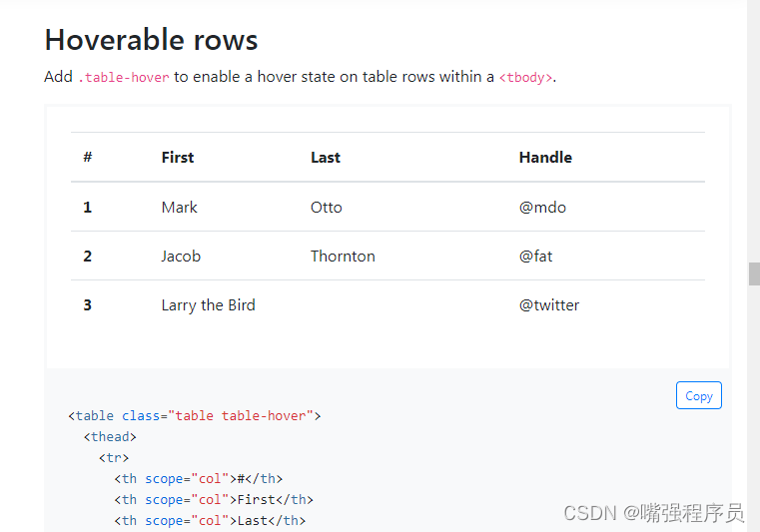Click the Copy button

(x=698, y=396)
